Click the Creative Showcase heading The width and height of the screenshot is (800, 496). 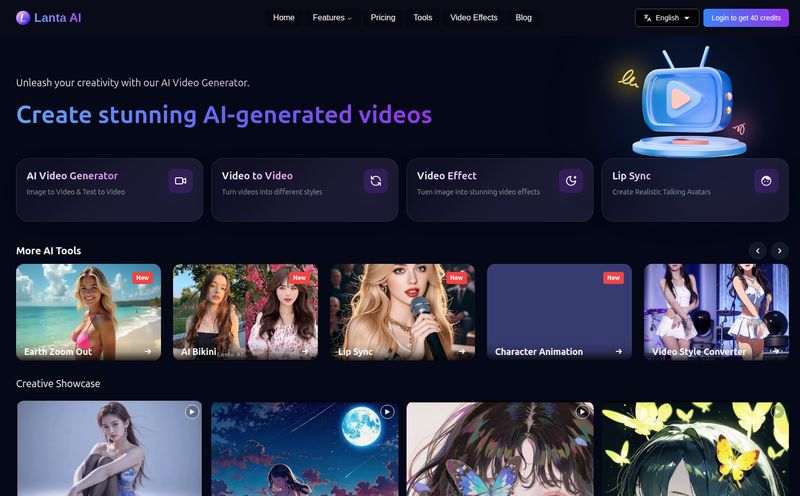click(x=58, y=383)
